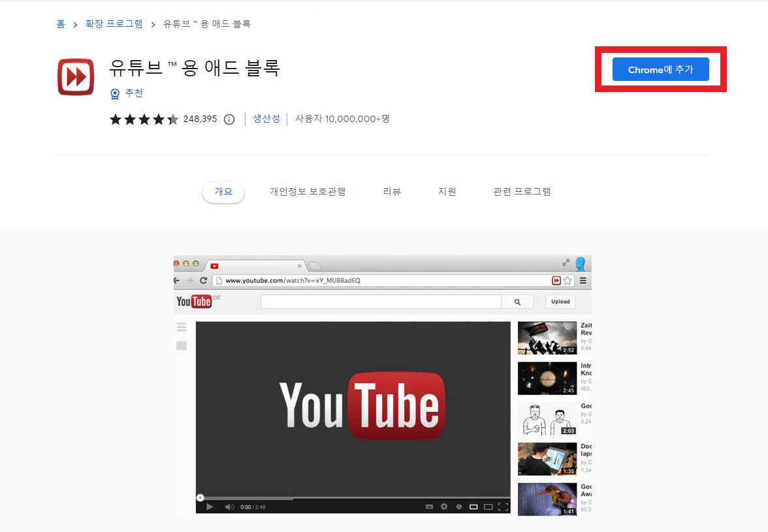Expand the YouTube sidebar menu

181,327
